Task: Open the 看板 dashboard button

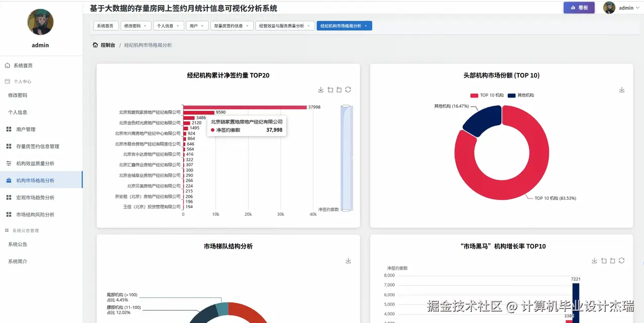Action: 578,8
